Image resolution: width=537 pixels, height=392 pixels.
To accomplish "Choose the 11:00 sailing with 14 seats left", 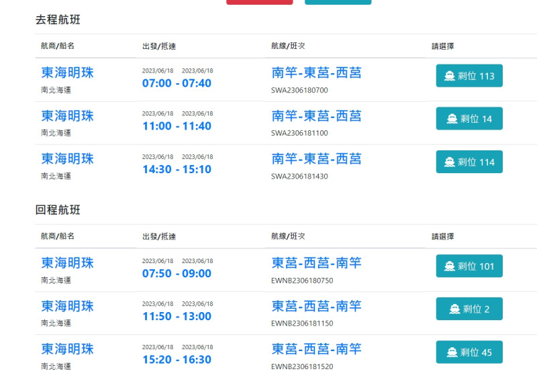I will 469,118.
